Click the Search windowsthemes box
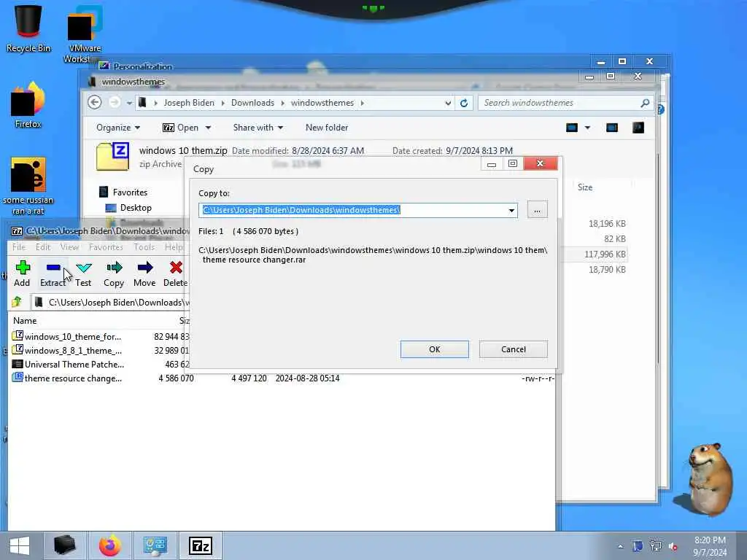 tap(560, 103)
